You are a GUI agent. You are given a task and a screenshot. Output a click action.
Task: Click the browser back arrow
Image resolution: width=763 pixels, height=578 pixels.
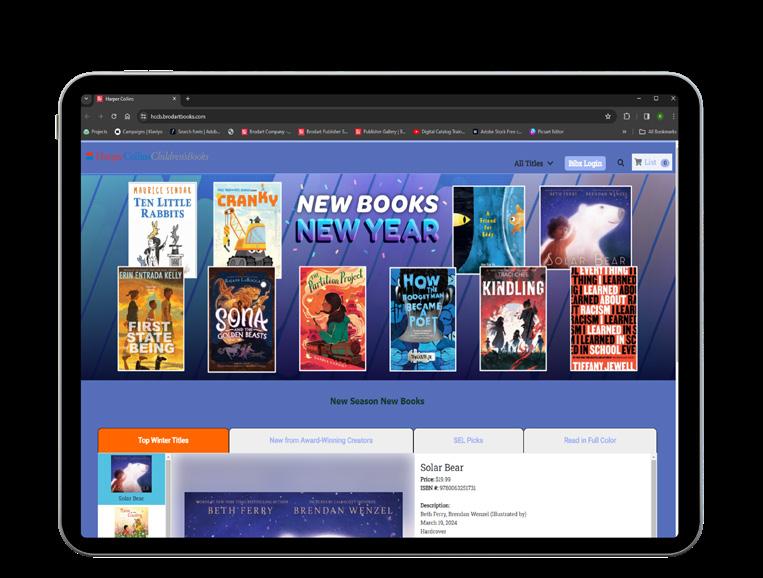point(88,117)
